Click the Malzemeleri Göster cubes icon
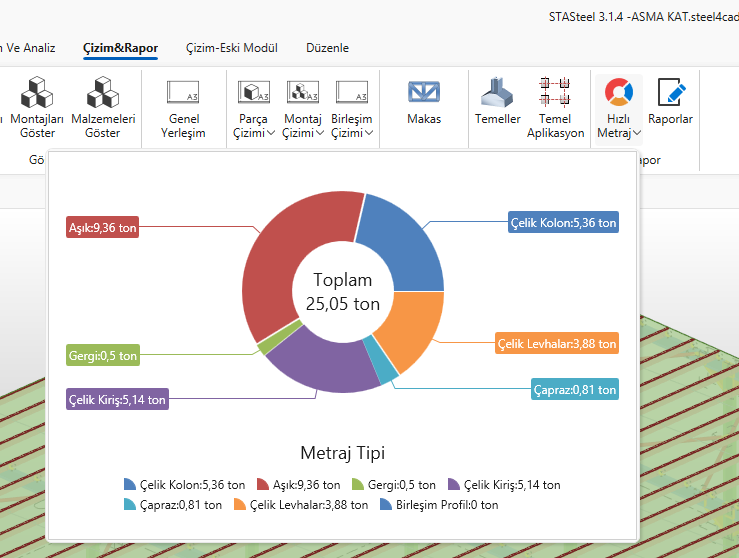The image size is (739, 558). point(103,95)
